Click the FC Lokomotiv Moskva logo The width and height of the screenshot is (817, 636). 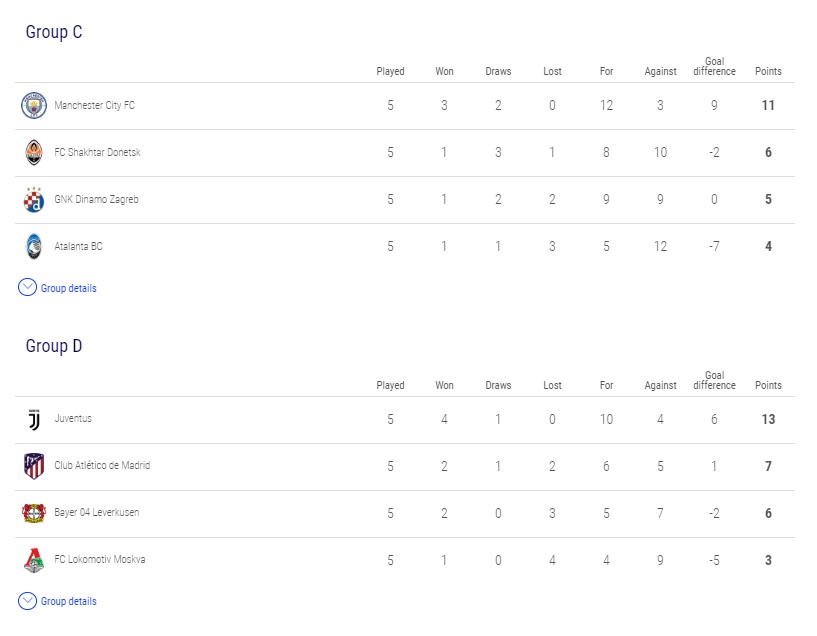coord(34,560)
